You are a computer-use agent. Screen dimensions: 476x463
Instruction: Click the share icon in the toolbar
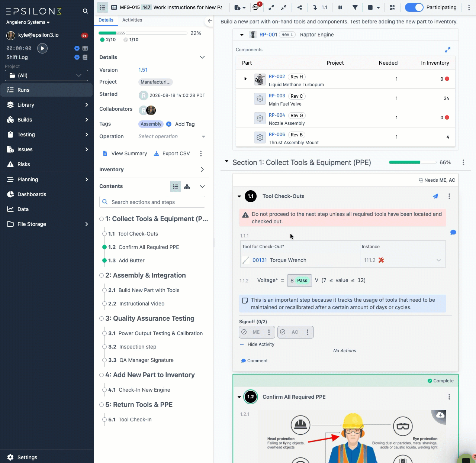click(300, 7)
